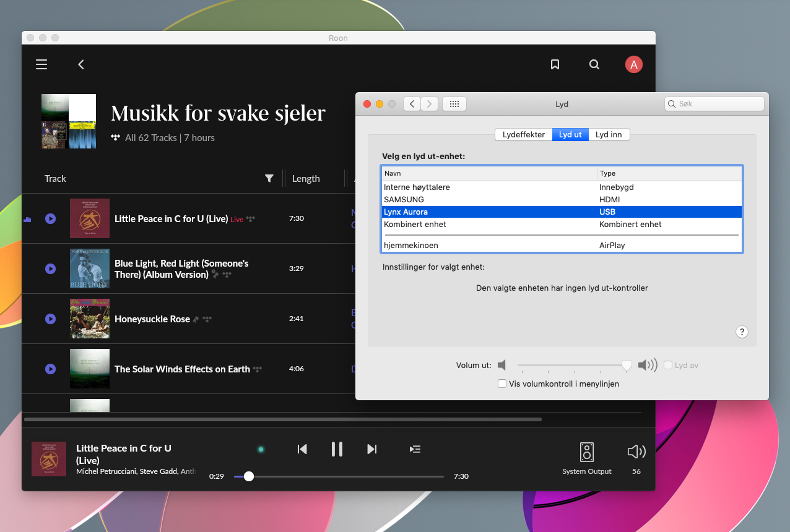Click the now playing bars indicator

click(27, 219)
